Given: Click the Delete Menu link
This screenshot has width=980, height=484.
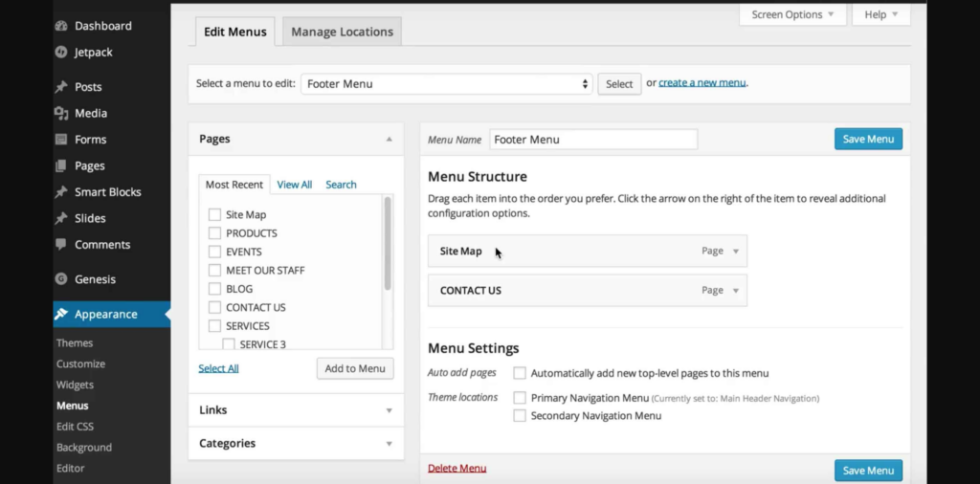Looking at the screenshot, I should click(457, 468).
